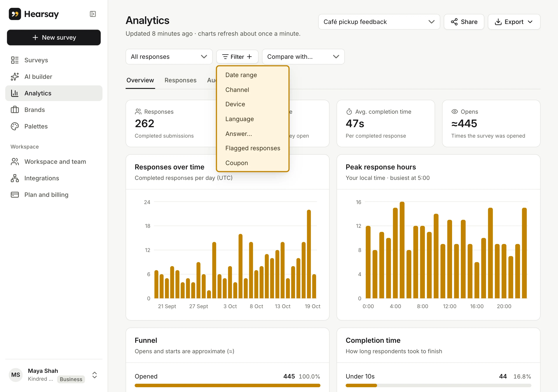This screenshot has width=558, height=392.
Task: Choose Language filter option
Action: 252,119
